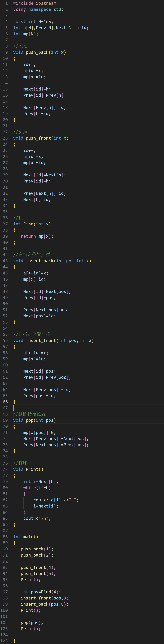Click 'void pop(int pos)' signature
Viewport: 164px width, 644px height.
(35, 420)
